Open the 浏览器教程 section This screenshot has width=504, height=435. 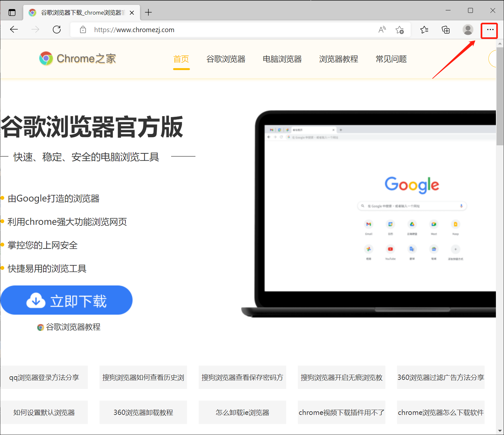click(x=338, y=59)
